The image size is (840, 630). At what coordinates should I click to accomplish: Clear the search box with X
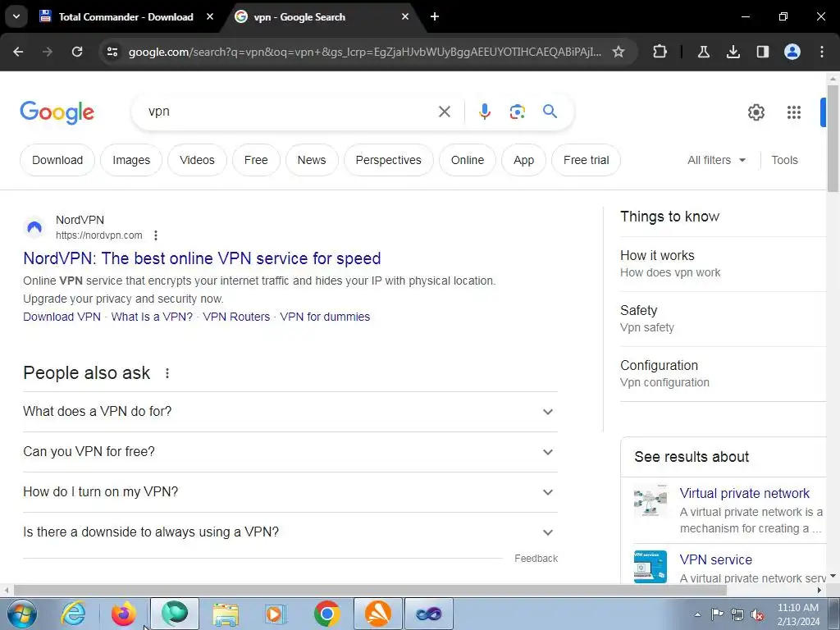point(444,112)
